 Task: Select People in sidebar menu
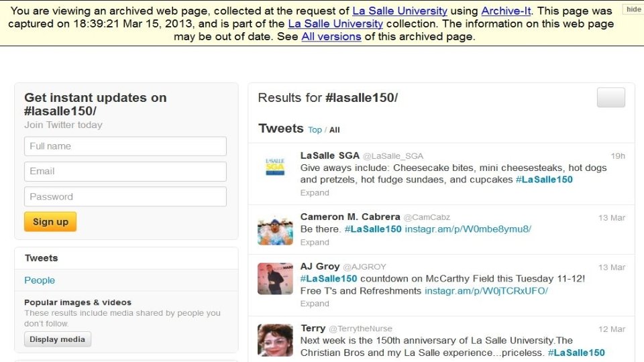[127, 280]
